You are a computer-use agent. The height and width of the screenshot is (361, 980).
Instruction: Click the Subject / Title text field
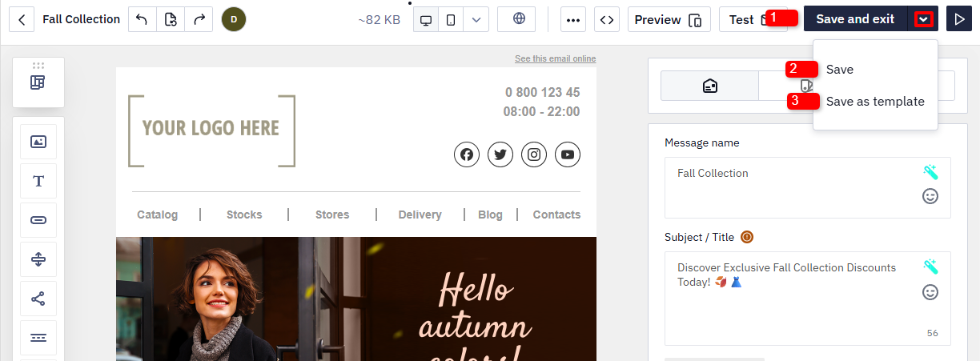tap(808, 299)
